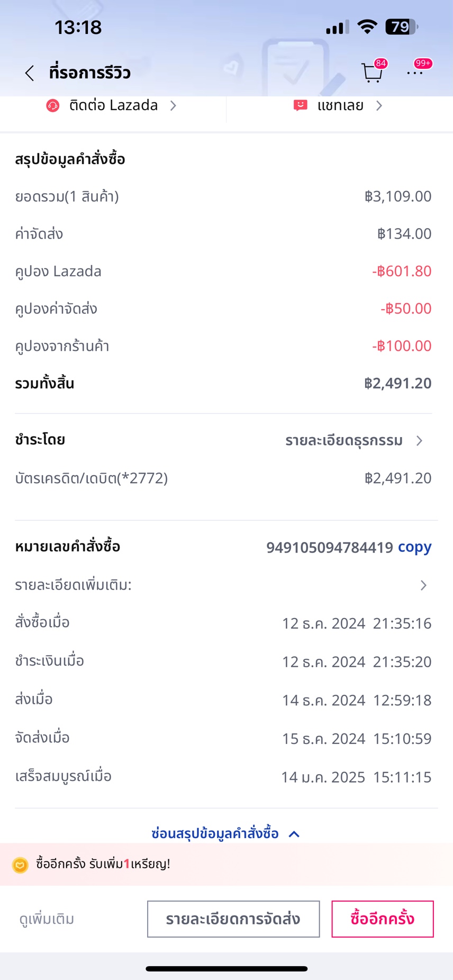Tap the back arrow icon
Screen dimensions: 453x980
coord(30,73)
